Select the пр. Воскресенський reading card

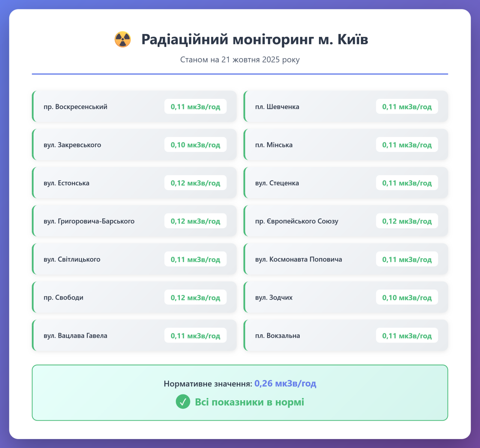point(134,107)
